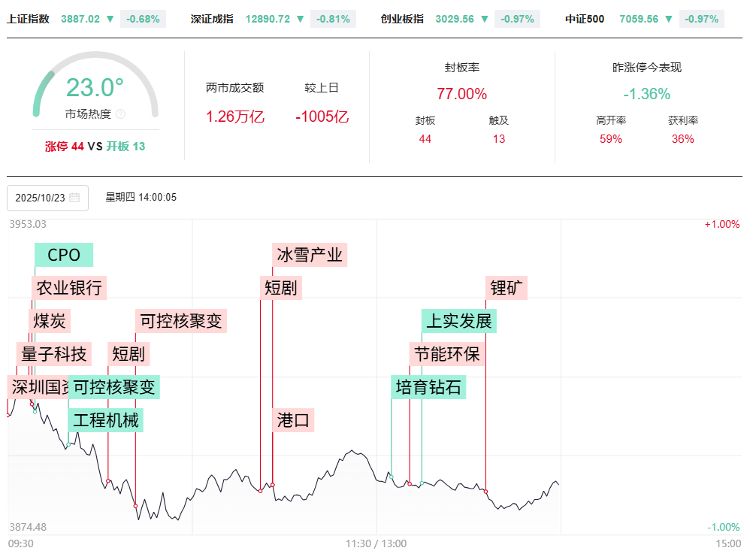Click the help icon beside 市场热度
The height and width of the screenshot is (560, 753).
(x=121, y=114)
